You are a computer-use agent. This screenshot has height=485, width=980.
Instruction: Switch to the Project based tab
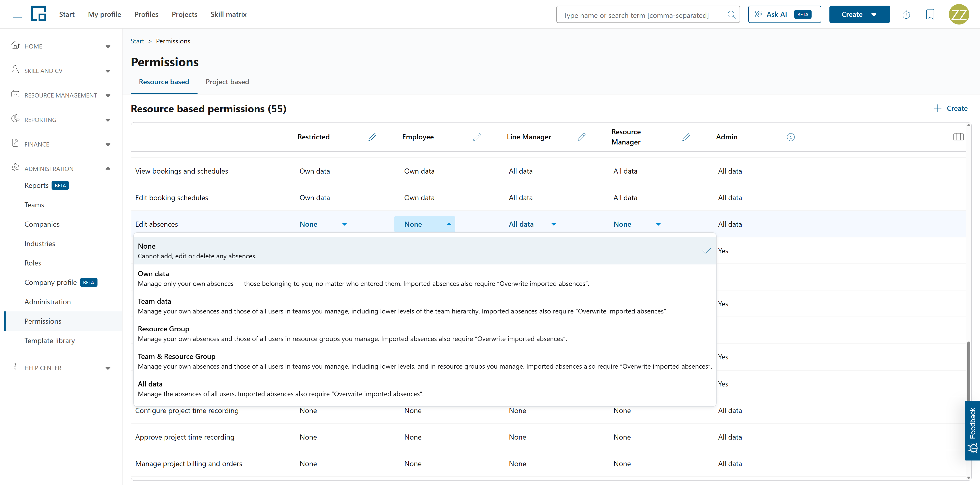point(227,82)
